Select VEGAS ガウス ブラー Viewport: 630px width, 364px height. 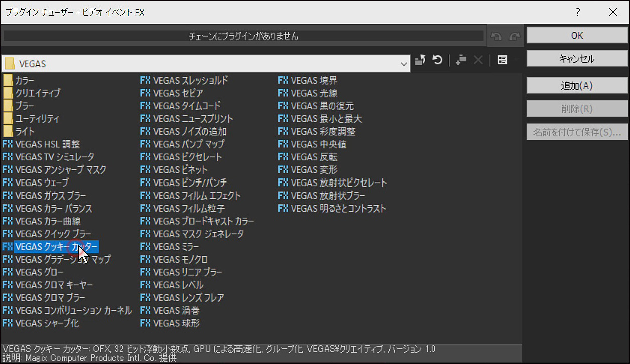click(x=44, y=196)
